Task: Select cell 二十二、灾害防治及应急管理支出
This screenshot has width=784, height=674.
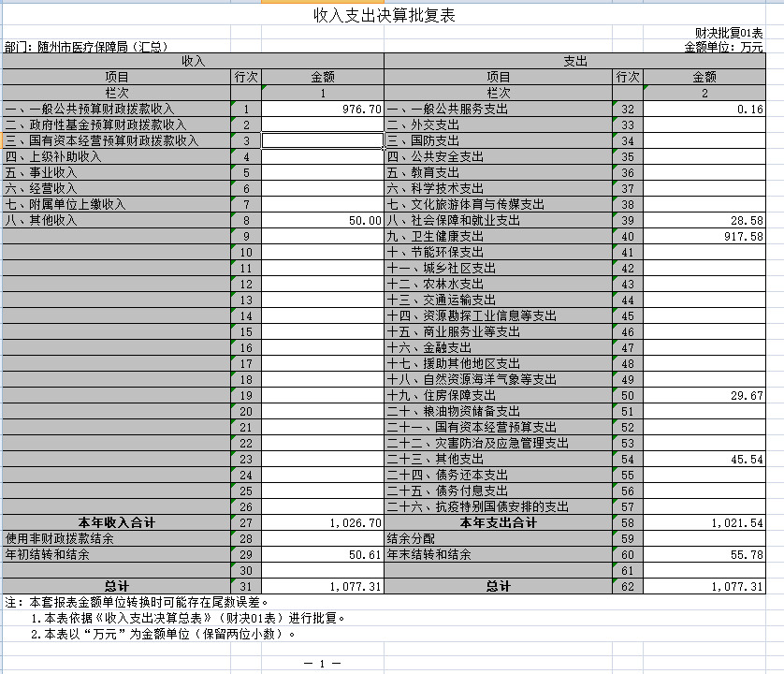Action: coord(498,444)
